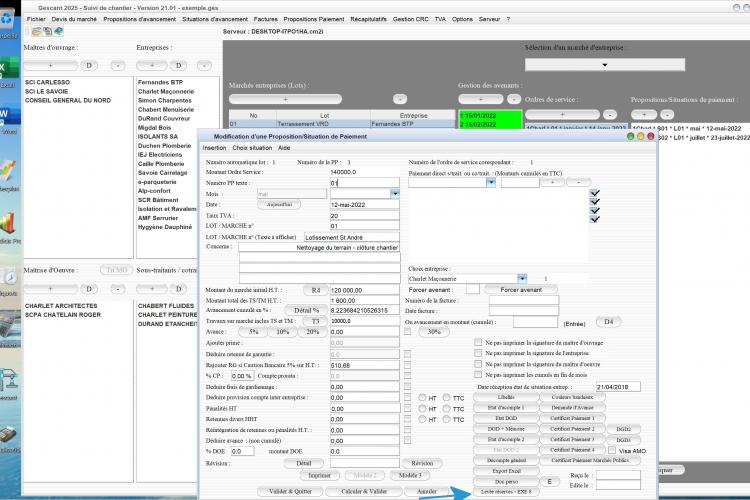Select the Terrassement VRD lot row
750x500 pixels.
point(342,124)
